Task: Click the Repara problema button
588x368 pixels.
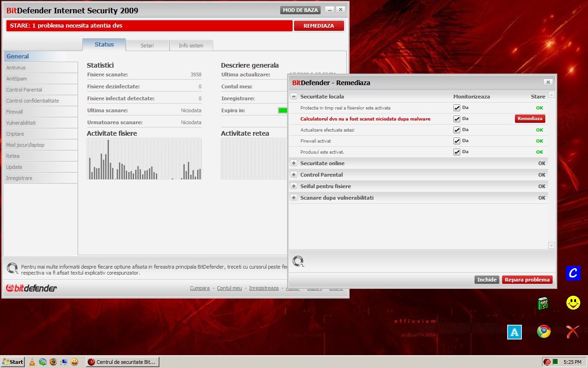Action: click(x=527, y=280)
